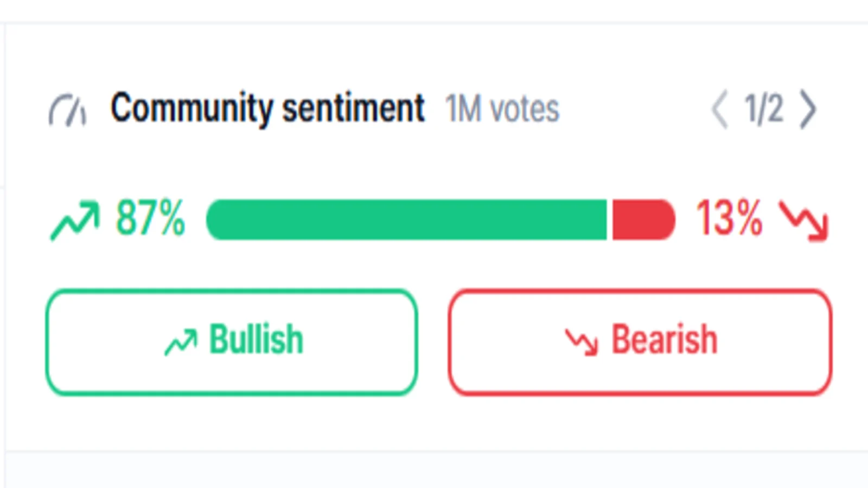Click the red portion of sentiment bar
This screenshot has height=488, width=868.
644,220
